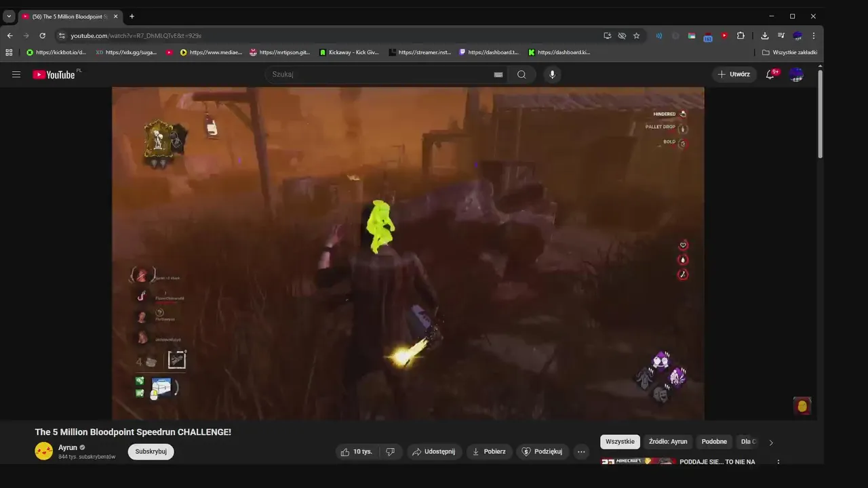Send thanks with Podziękuj button
868x488 pixels.
click(x=541, y=451)
